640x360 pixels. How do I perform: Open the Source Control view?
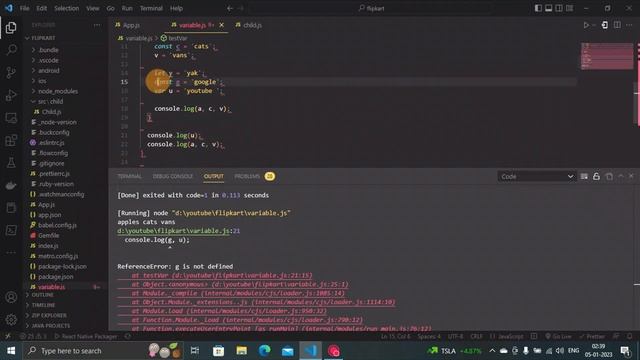point(11,72)
